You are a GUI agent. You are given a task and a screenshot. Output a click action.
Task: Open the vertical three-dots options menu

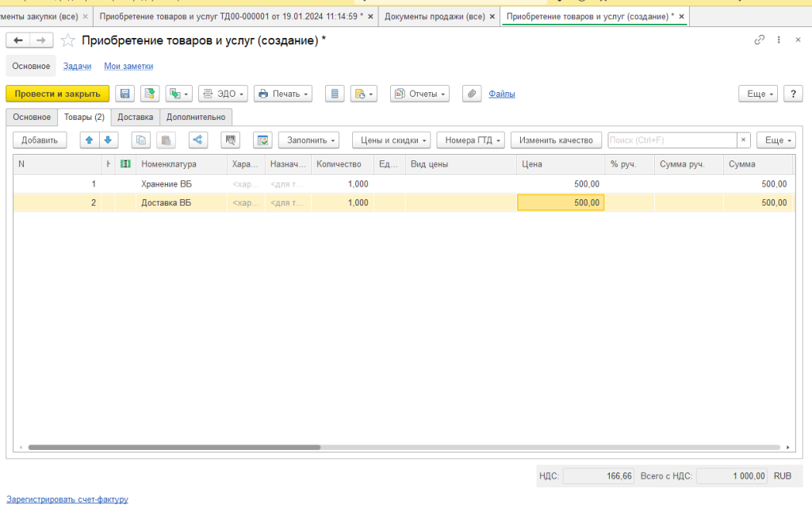tap(779, 40)
